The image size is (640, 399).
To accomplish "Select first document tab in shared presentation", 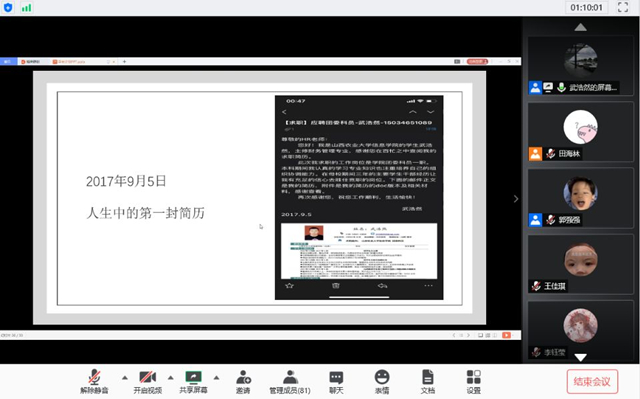I will pyautogui.click(x=33, y=62).
